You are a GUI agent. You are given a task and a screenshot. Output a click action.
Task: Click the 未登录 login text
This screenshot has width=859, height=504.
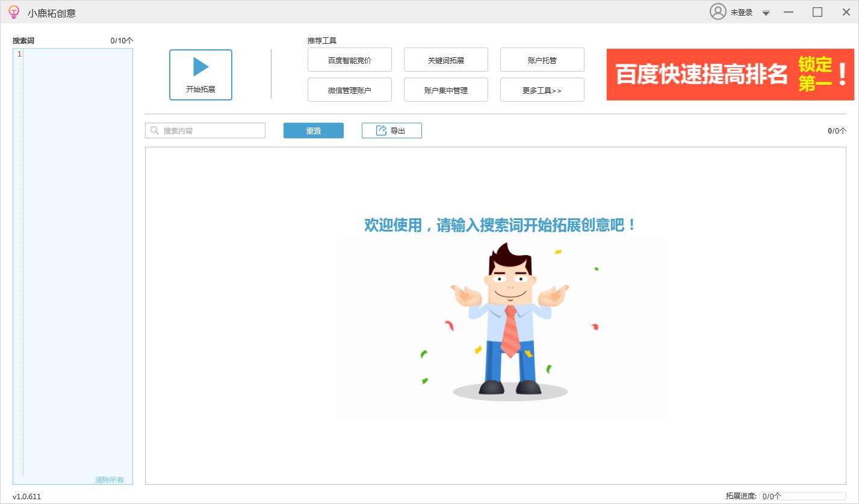coord(741,13)
